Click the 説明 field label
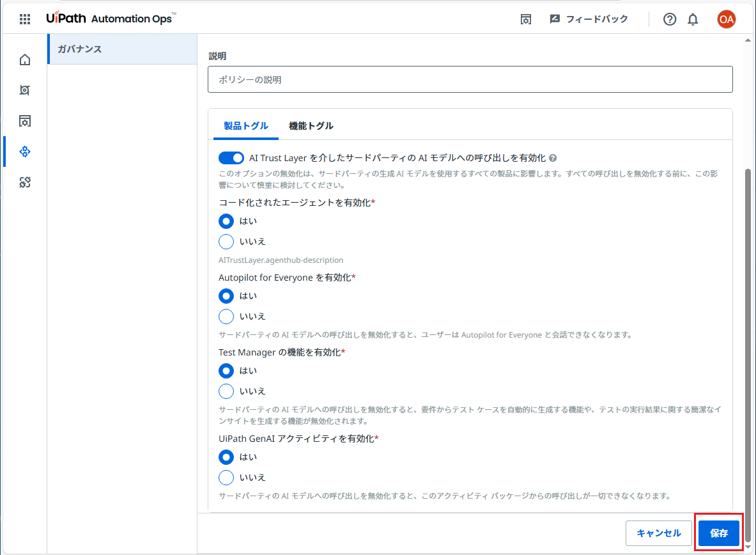 tap(217, 56)
